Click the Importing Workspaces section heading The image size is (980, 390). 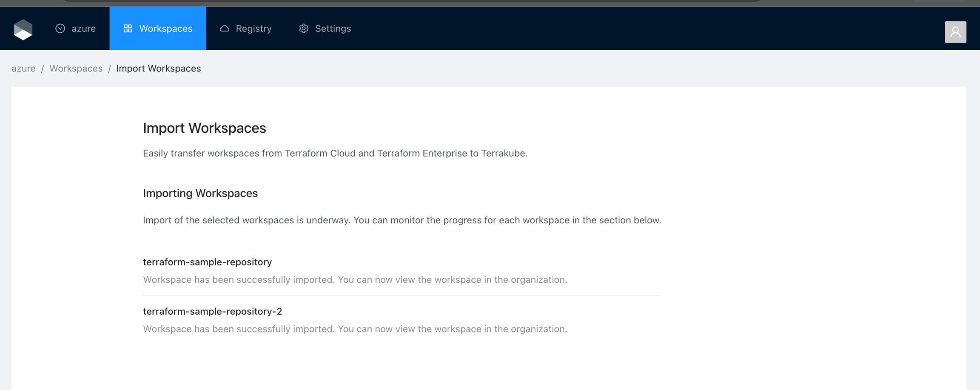(x=200, y=193)
